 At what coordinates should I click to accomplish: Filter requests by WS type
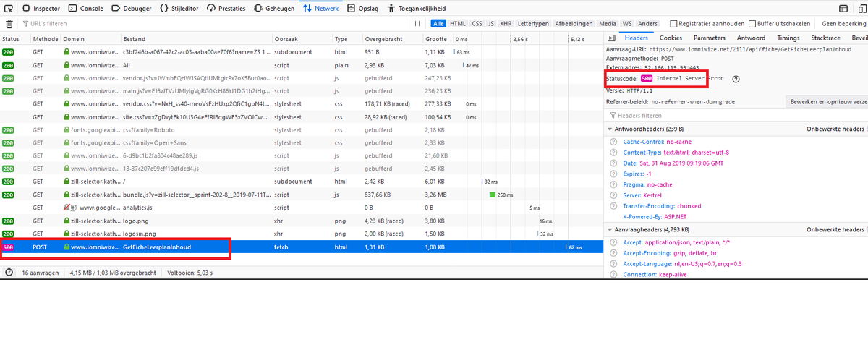[x=627, y=24]
